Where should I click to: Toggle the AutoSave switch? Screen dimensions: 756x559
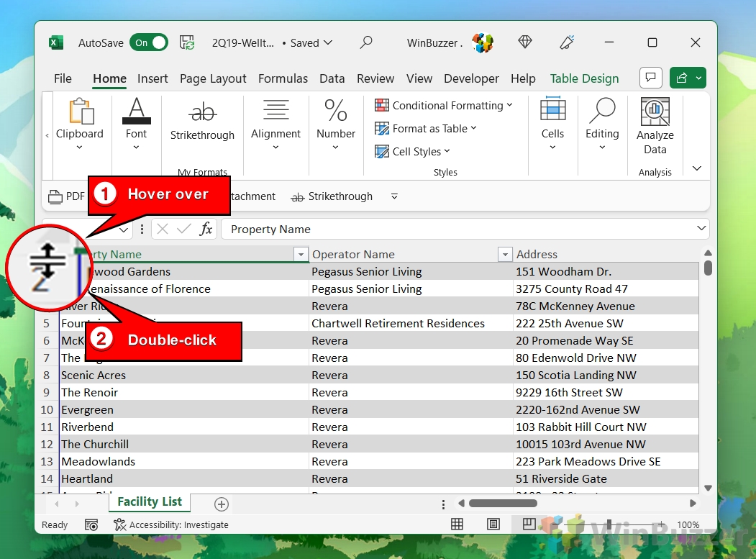point(148,43)
